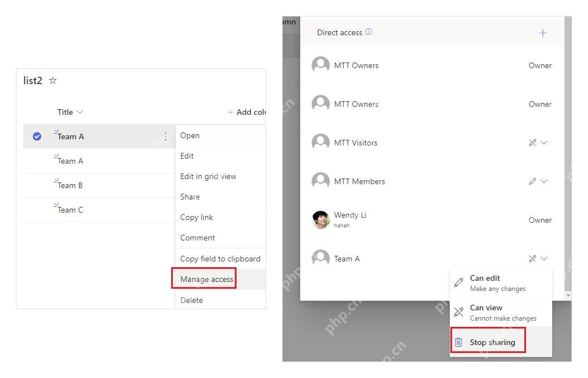Screen dimensions: 588x378
Task: Click the selected Team A item title
Action: click(71, 136)
